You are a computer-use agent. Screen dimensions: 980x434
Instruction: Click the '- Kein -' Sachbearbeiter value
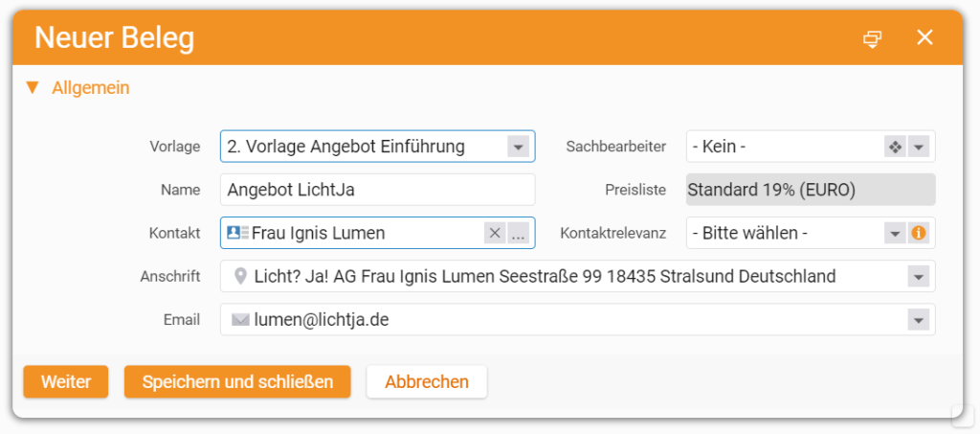pyautogui.click(x=720, y=147)
